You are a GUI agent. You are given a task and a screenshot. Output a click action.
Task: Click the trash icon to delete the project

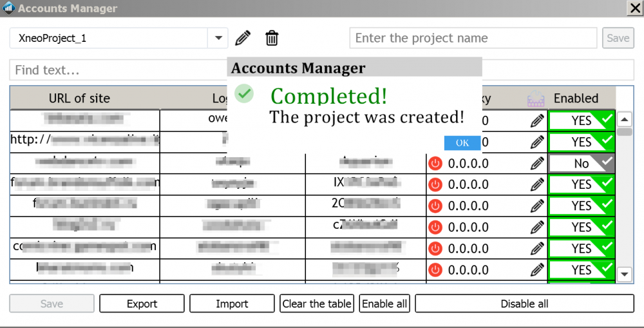(x=272, y=38)
